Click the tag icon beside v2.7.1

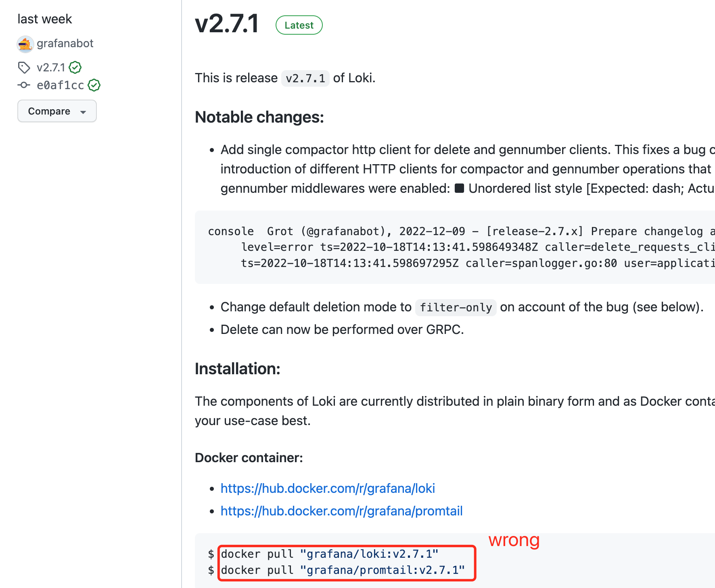point(24,68)
